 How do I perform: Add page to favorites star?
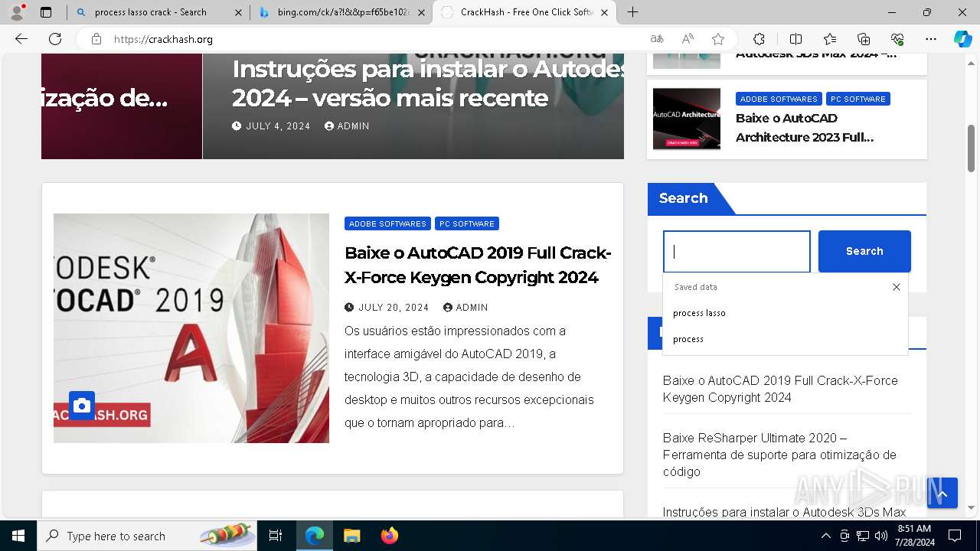coord(717,39)
